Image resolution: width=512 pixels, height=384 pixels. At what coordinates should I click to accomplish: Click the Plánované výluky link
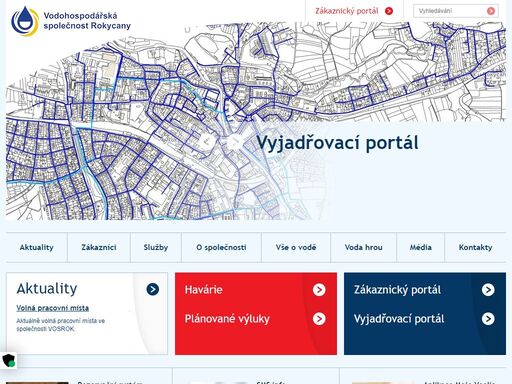[227, 319]
